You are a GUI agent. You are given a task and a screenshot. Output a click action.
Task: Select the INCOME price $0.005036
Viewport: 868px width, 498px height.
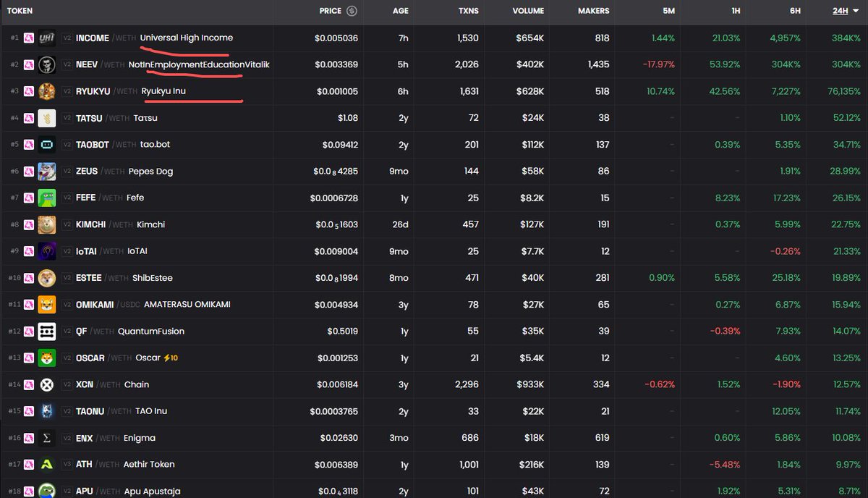tap(336, 38)
